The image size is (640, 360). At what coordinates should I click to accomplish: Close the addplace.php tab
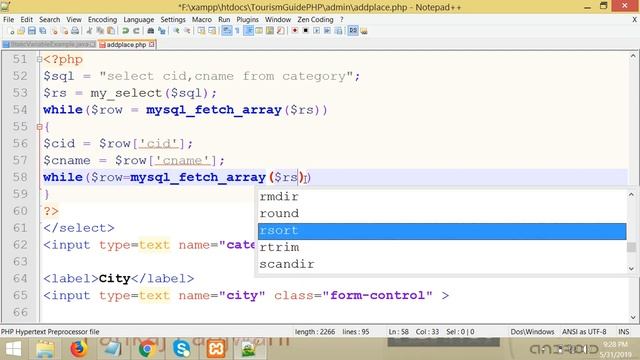[x=151, y=44]
